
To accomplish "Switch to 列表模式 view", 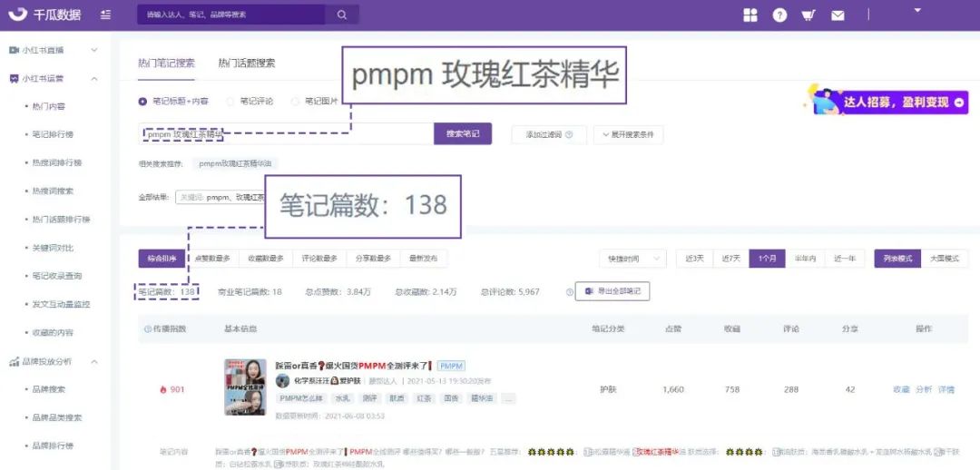I will point(897,258).
